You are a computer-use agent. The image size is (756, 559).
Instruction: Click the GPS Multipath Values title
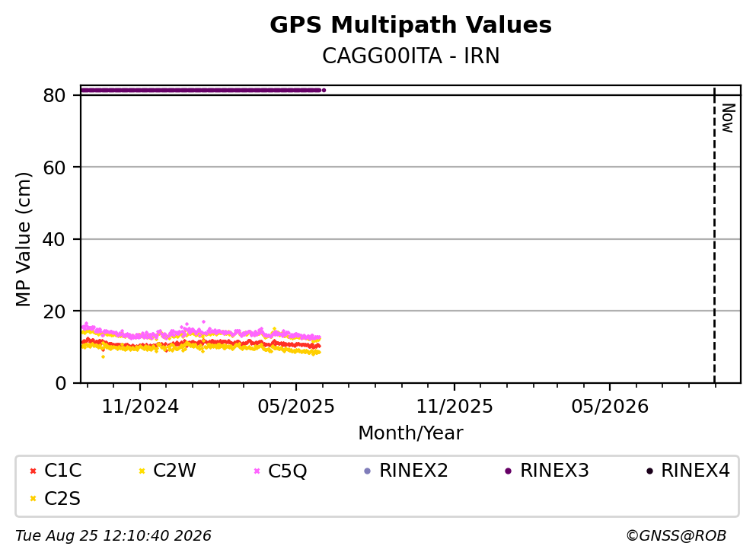tap(410, 25)
